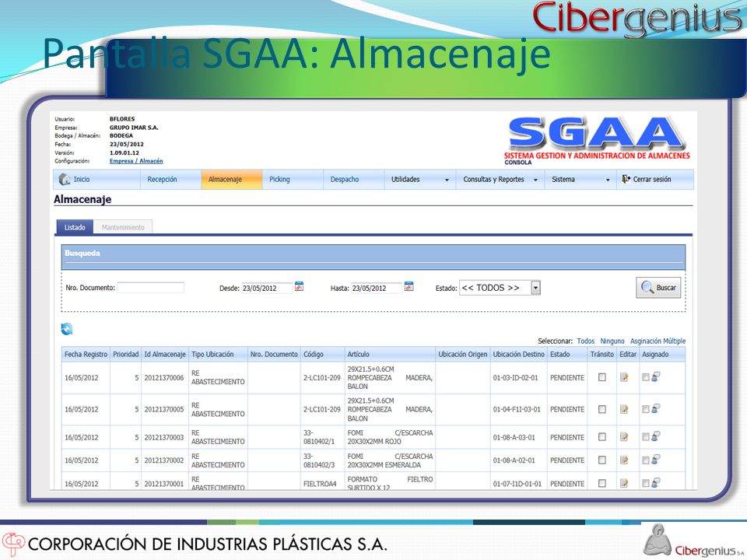Toggle Tránsito checkbox for 20121370003
747x560 pixels.
tap(602, 436)
